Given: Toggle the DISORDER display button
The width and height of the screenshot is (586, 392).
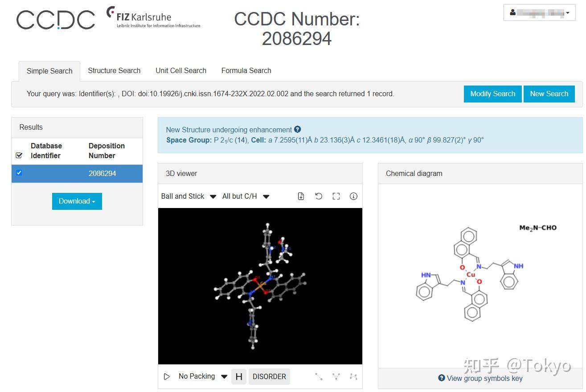Looking at the screenshot, I should (269, 377).
